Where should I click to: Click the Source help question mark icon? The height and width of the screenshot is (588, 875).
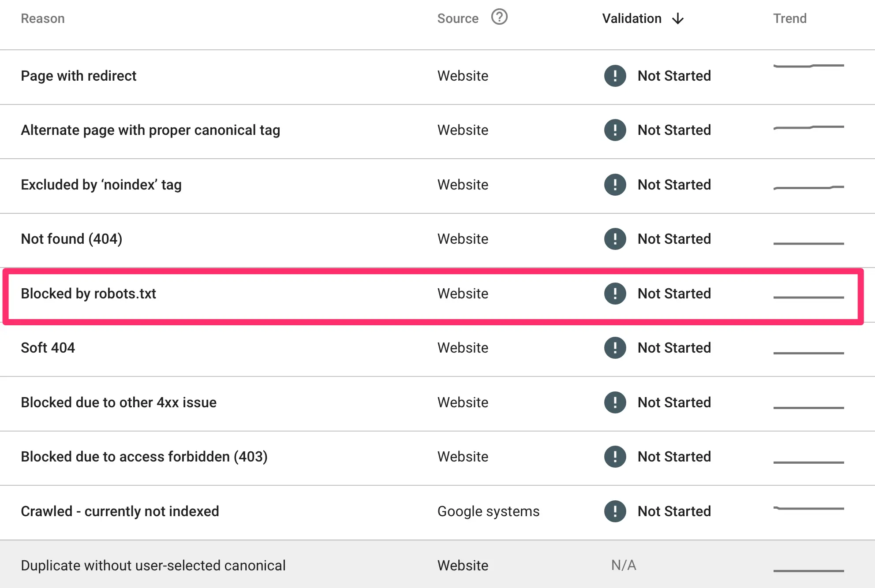pos(499,18)
